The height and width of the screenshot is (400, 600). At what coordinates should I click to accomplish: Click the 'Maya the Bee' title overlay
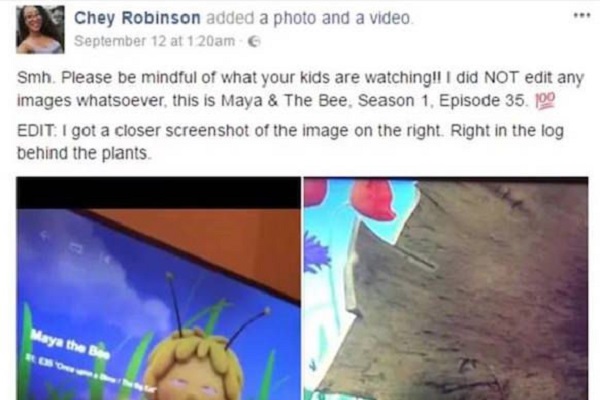(71, 345)
